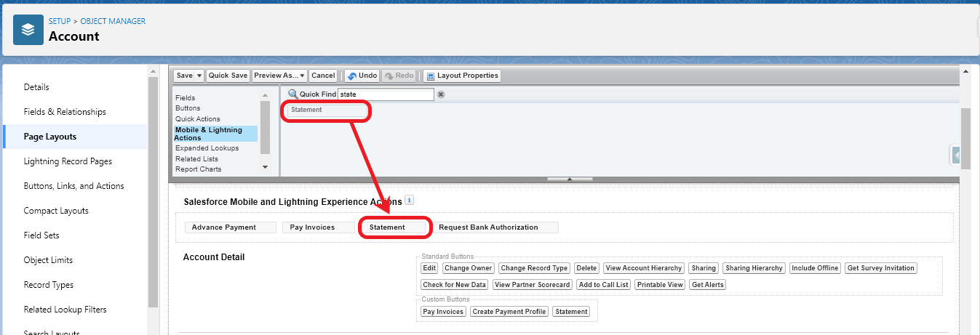The height and width of the screenshot is (335, 980).
Task: Click the Redo button
Action: [x=399, y=76]
